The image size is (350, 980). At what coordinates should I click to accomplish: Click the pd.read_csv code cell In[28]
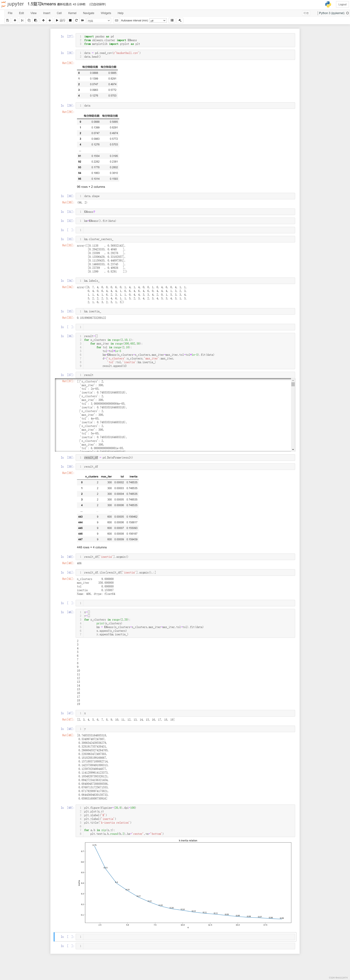[185, 55]
